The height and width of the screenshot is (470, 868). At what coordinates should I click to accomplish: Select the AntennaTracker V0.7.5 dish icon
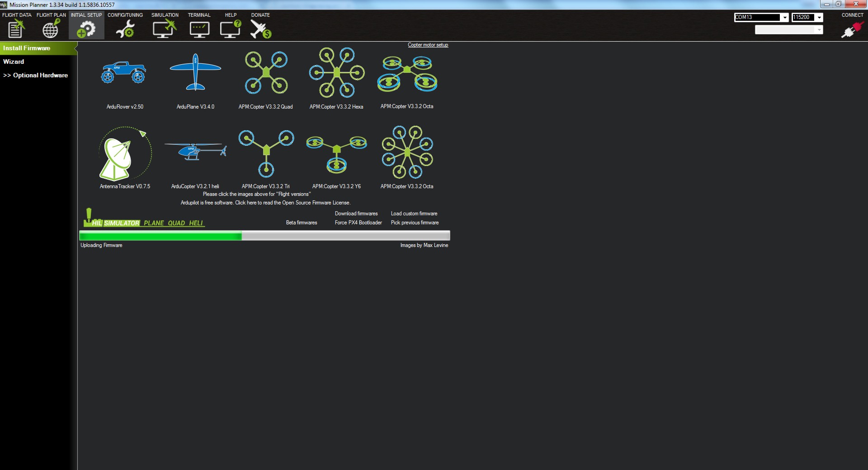tap(125, 154)
